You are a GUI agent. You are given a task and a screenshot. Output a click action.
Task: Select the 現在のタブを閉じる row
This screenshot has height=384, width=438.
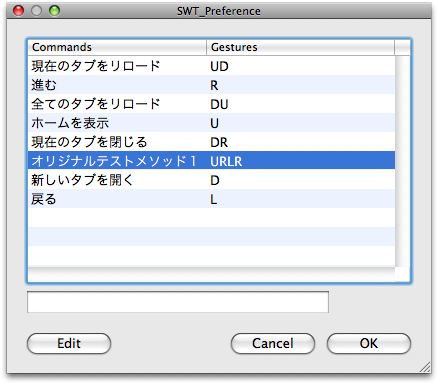(x=212, y=142)
